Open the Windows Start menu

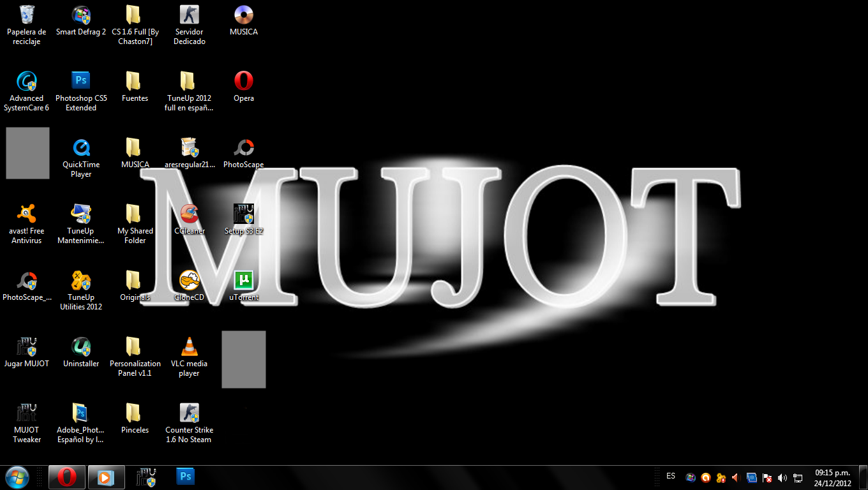click(x=17, y=477)
